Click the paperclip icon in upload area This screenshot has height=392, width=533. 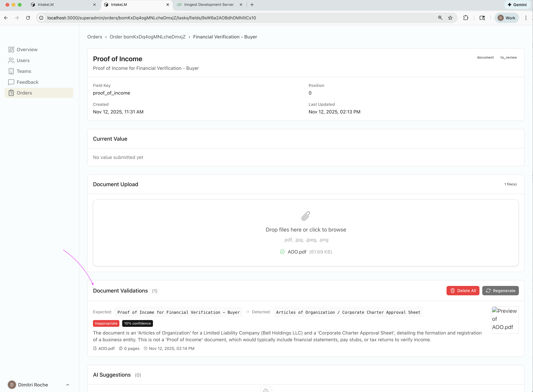[306, 216]
